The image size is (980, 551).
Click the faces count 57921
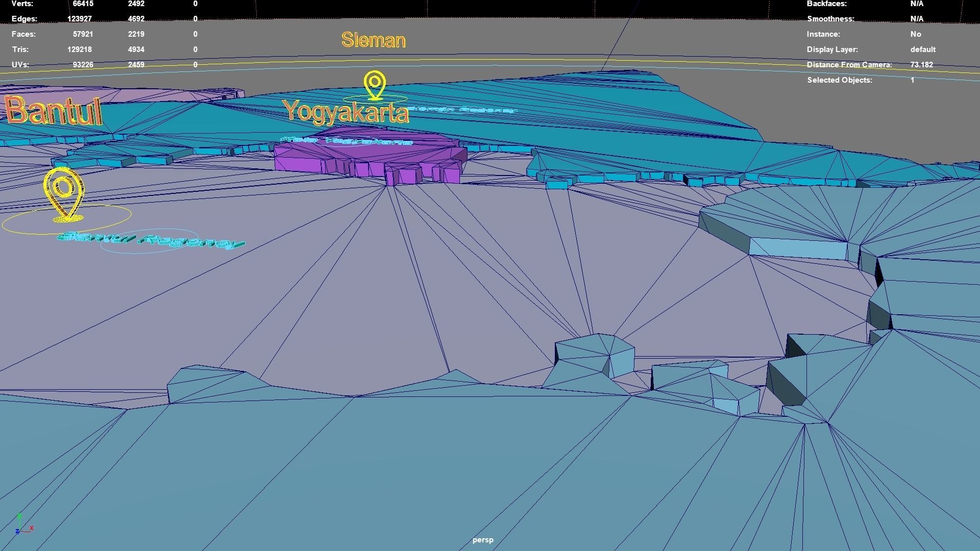[x=83, y=34]
